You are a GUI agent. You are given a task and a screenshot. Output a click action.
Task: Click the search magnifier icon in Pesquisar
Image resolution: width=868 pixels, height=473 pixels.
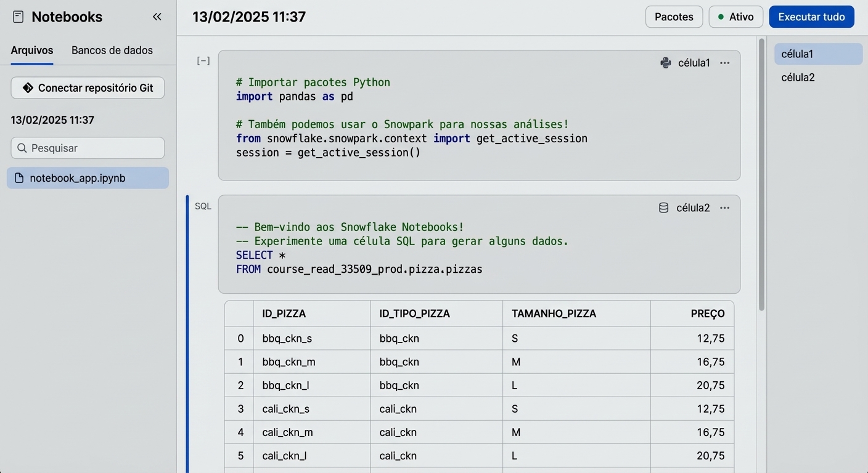(x=22, y=148)
